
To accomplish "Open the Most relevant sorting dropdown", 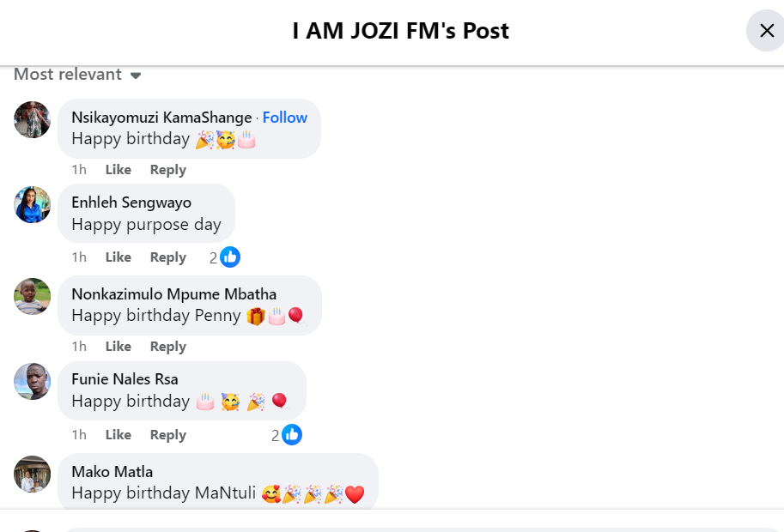I will (x=77, y=75).
